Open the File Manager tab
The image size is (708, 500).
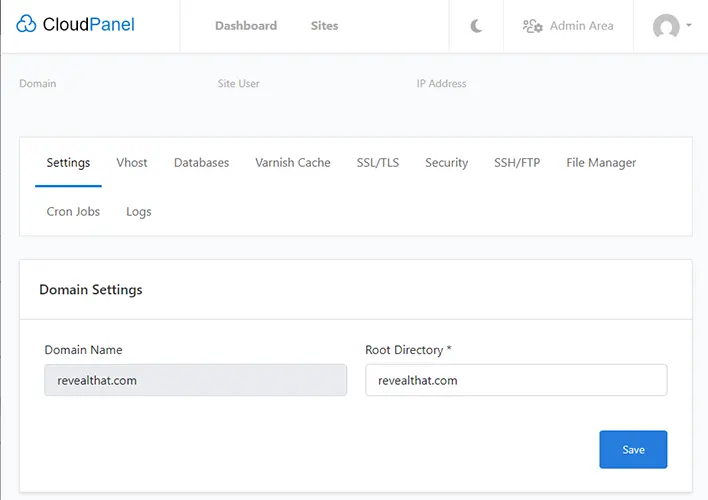601,163
